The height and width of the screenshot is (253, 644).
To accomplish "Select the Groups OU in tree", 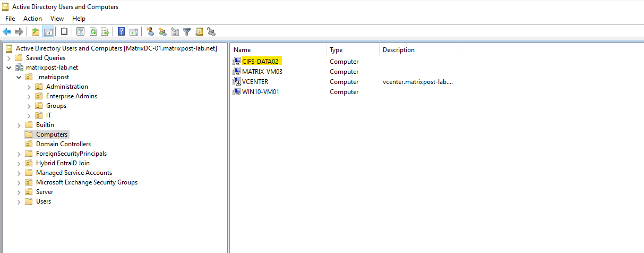I will (x=56, y=106).
